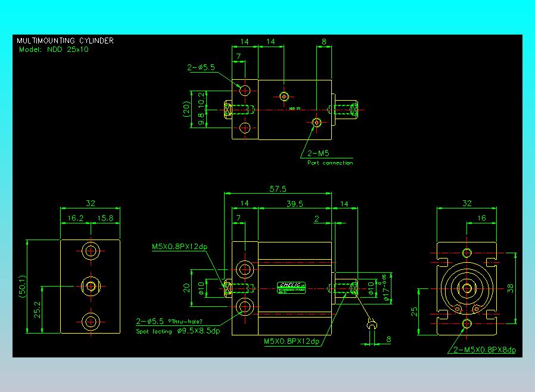Click the 2-ø5.5 callout in top view
535x392 pixels.
(201, 68)
